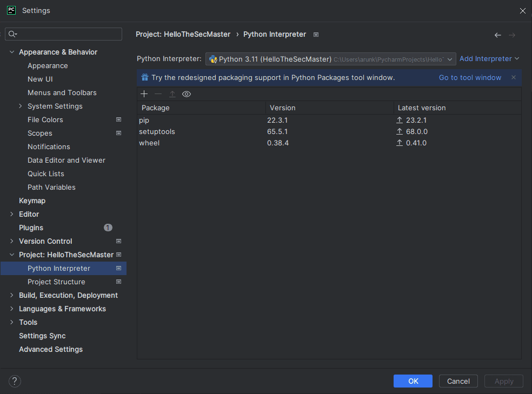Expand the Version Control section
Screen dimensions: 532x394
(12, 241)
